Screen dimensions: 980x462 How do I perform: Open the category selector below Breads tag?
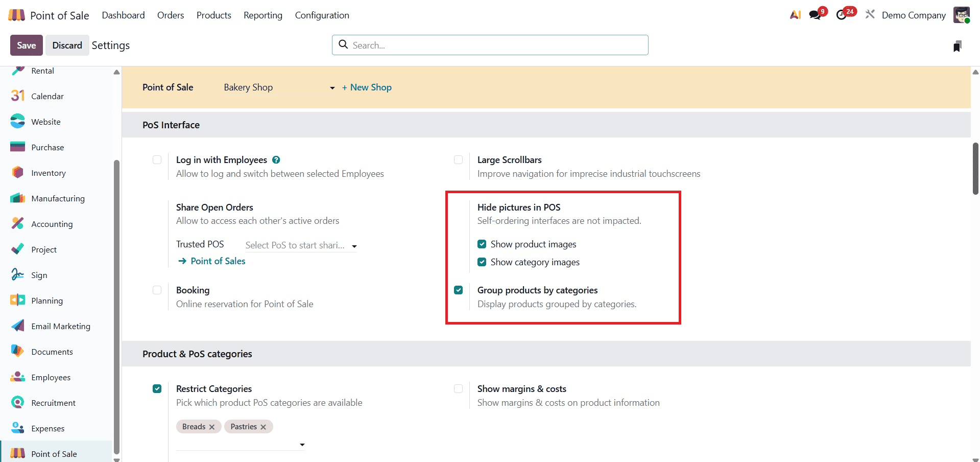pos(302,445)
